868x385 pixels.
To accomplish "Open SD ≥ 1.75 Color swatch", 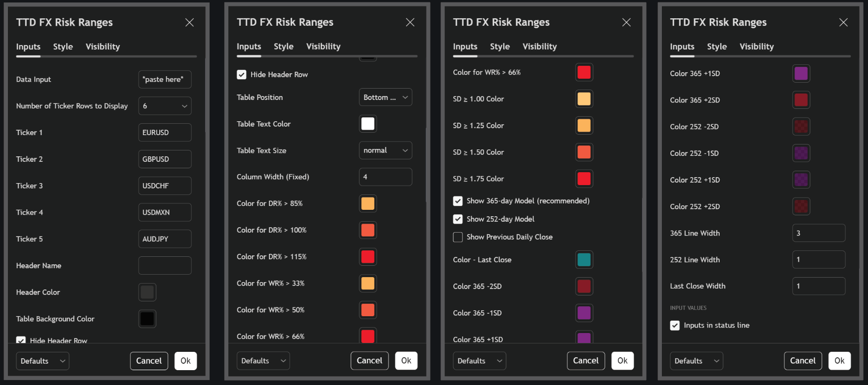I will click(x=584, y=179).
